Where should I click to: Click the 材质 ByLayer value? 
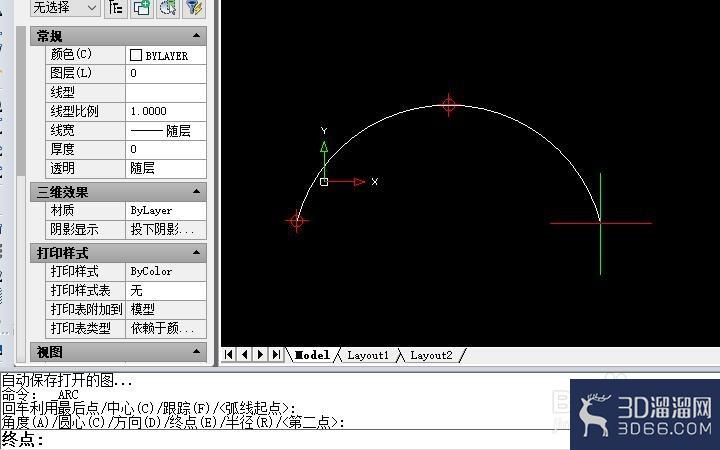[166, 210]
